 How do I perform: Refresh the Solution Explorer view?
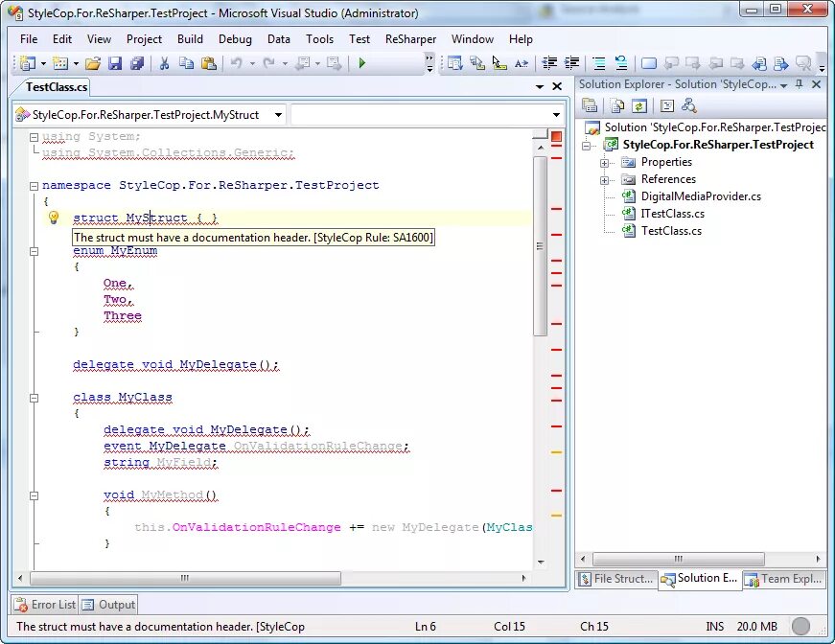click(640, 105)
